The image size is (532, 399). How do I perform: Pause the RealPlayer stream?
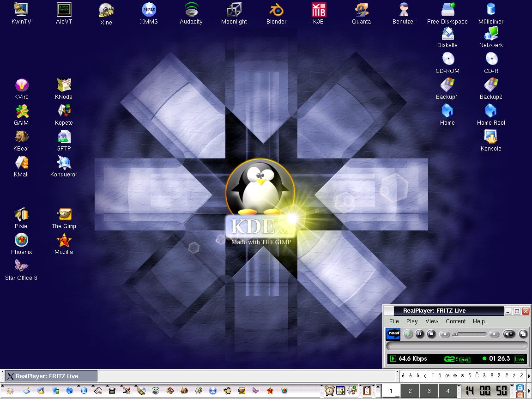[x=420, y=334]
